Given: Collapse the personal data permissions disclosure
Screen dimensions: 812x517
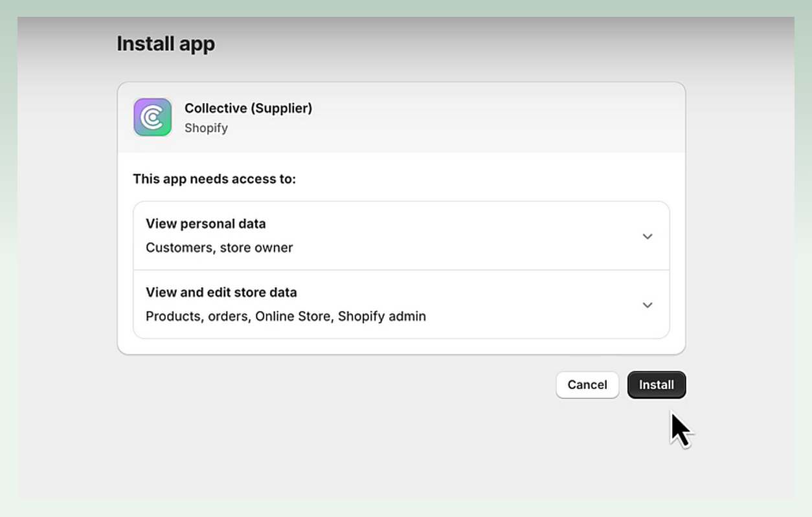Looking at the screenshot, I should [648, 236].
